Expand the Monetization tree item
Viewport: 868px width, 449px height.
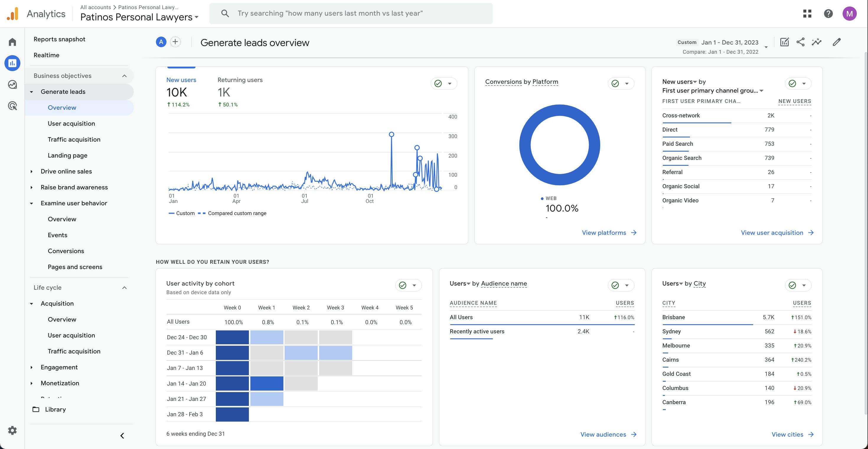coord(31,384)
